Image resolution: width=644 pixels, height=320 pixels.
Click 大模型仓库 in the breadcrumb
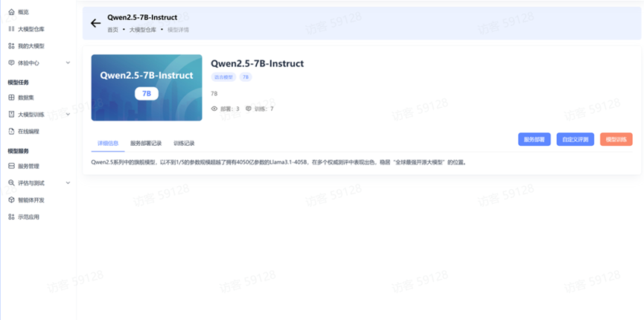pyautogui.click(x=142, y=30)
